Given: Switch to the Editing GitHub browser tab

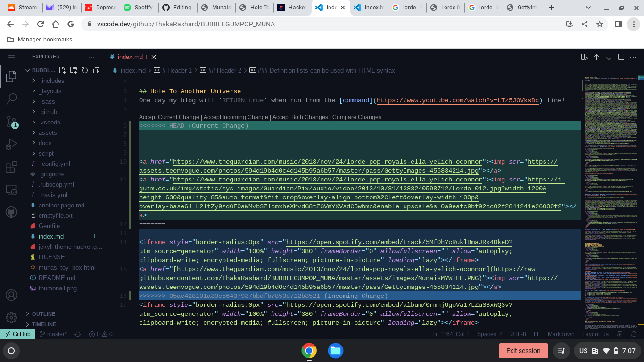Looking at the screenshot, I should point(177,8).
